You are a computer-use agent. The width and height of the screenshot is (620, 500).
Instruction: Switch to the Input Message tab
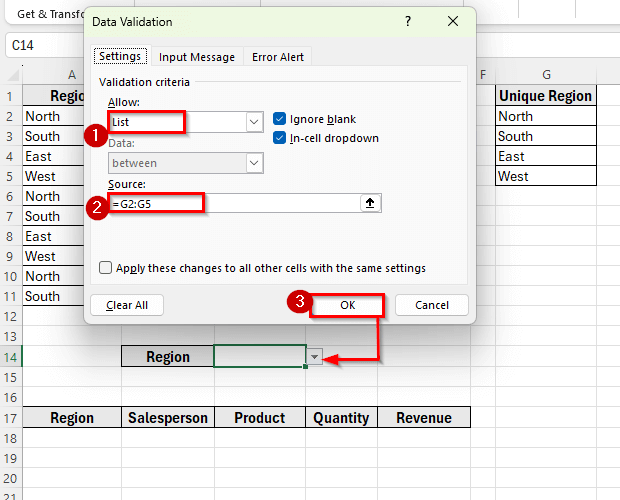pyautogui.click(x=197, y=57)
